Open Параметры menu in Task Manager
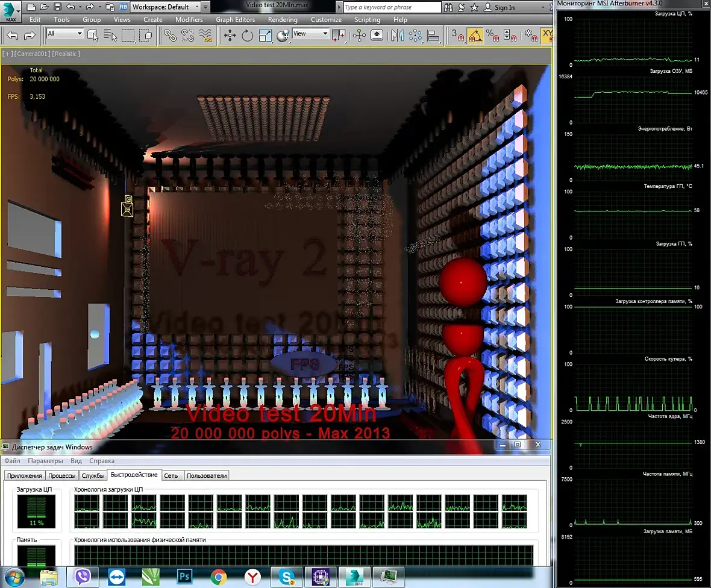The height and width of the screenshot is (588, 711). [x=45, y=461]
